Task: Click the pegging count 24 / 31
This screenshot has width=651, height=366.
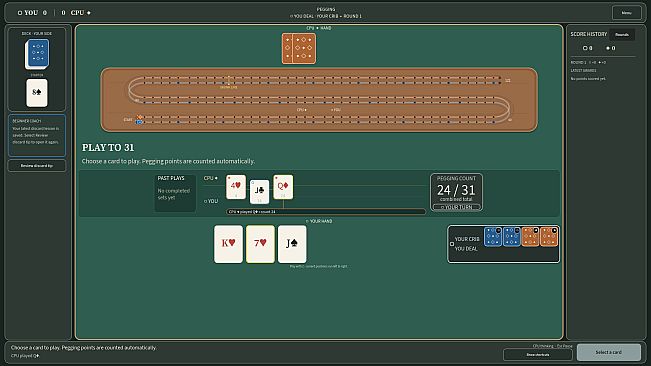Action: [x=456, y=190]
